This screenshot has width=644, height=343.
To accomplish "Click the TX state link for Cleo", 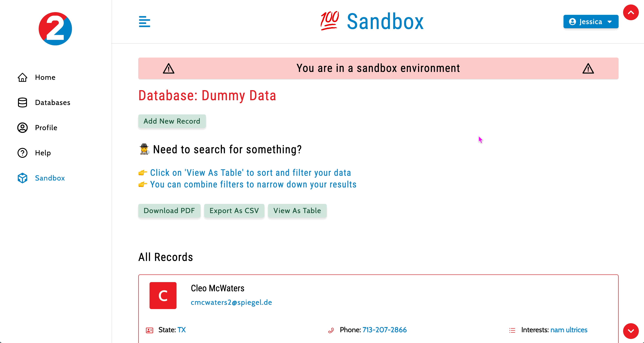I will click(x=181, y=330).
